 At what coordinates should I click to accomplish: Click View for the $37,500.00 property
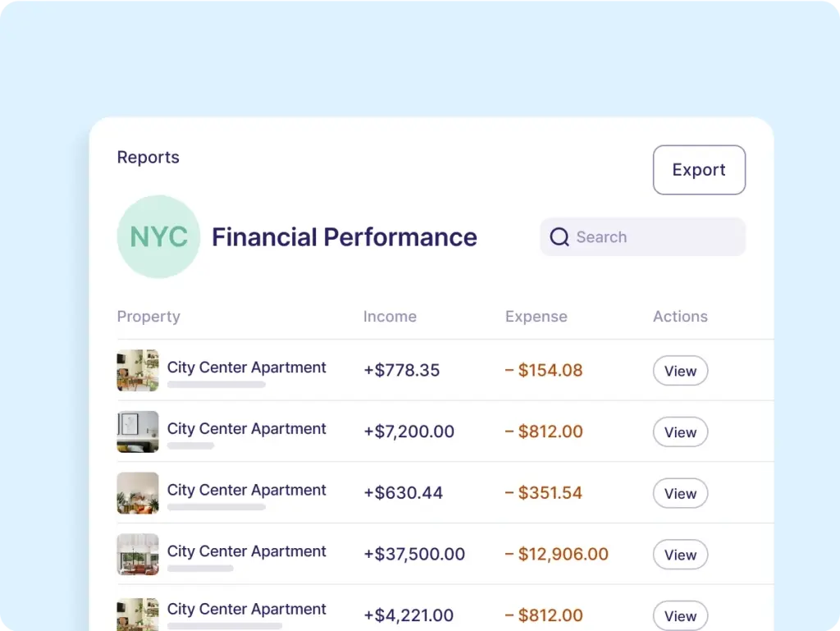pyautogui.click(x=680, y=554)
